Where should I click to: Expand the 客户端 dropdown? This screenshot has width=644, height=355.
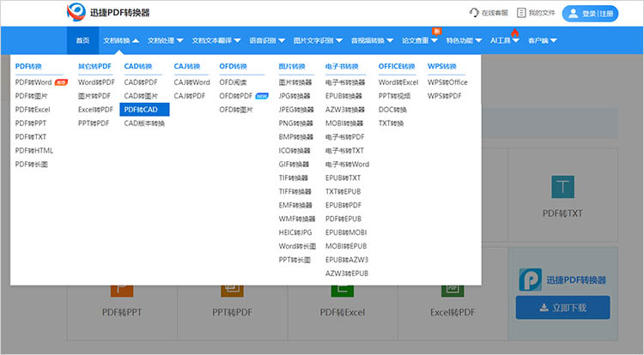(x=542, y=40)
